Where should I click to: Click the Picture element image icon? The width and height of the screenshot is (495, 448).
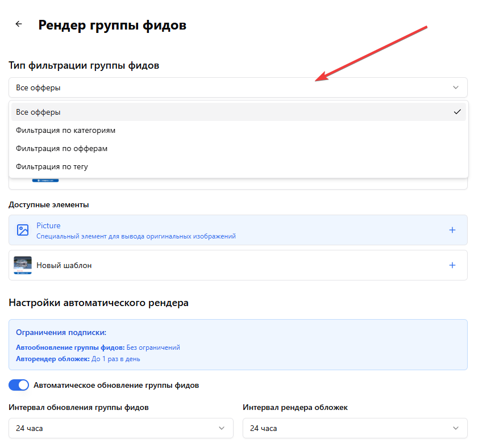pos(22,229)
